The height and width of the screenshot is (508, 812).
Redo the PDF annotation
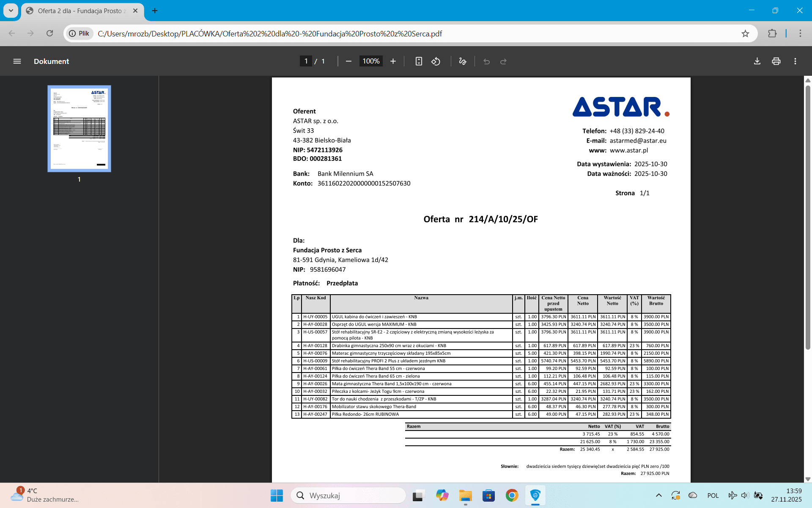(x=503, y=61)
